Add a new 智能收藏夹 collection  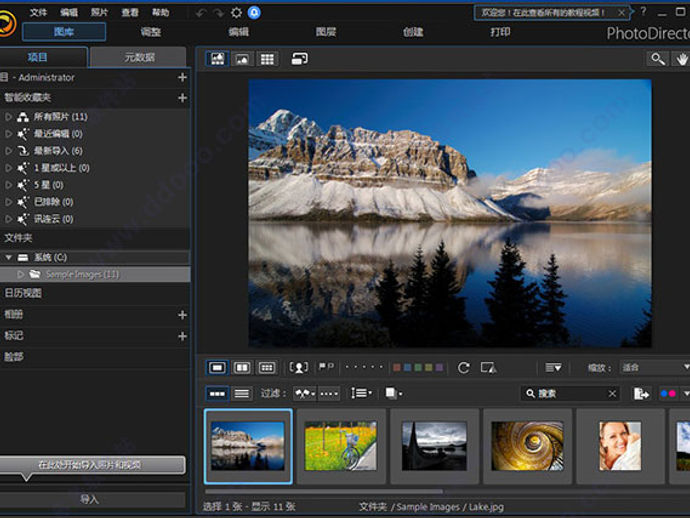[x=182, y=98]
